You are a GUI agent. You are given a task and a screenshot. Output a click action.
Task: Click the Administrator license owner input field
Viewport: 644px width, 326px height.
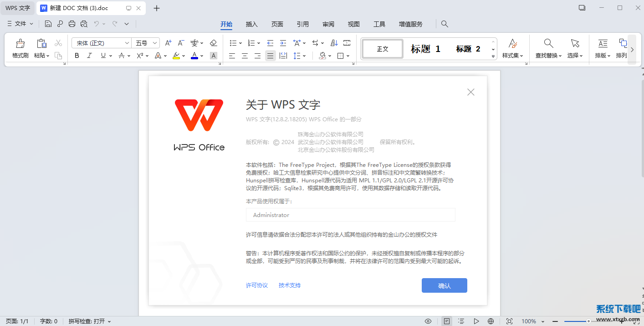tap(350, 215)
